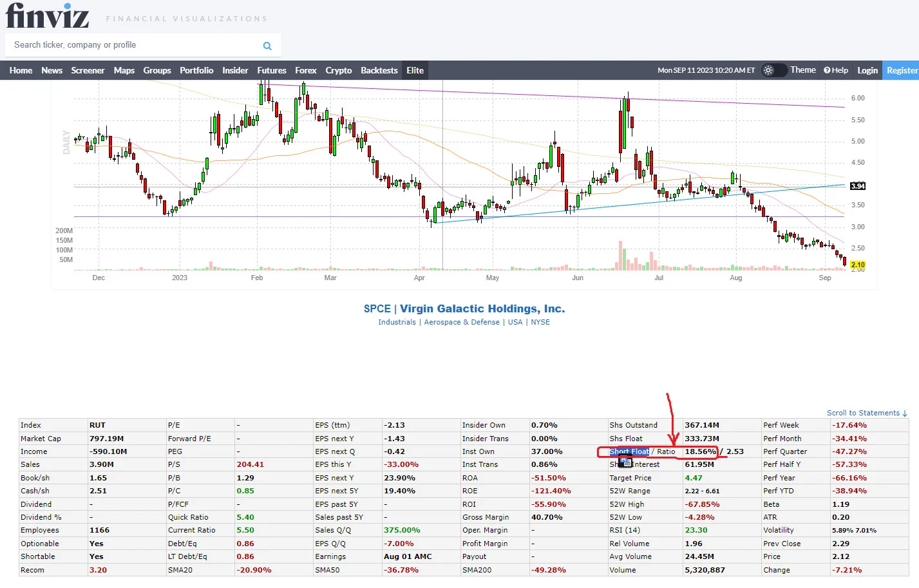This screenshot has width=919, height=588.
Task: Click the Recom value 3.20
Action: click(x=98, y=570)
